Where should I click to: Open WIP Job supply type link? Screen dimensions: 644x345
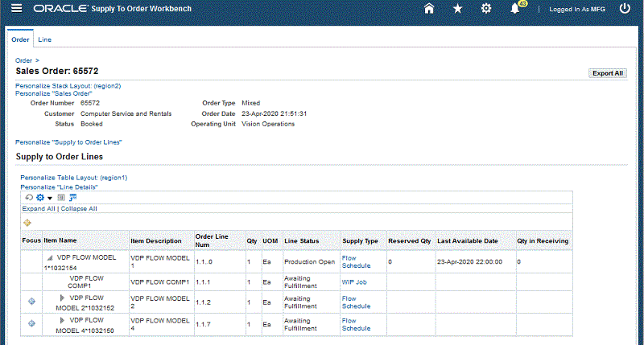[354, 282]
